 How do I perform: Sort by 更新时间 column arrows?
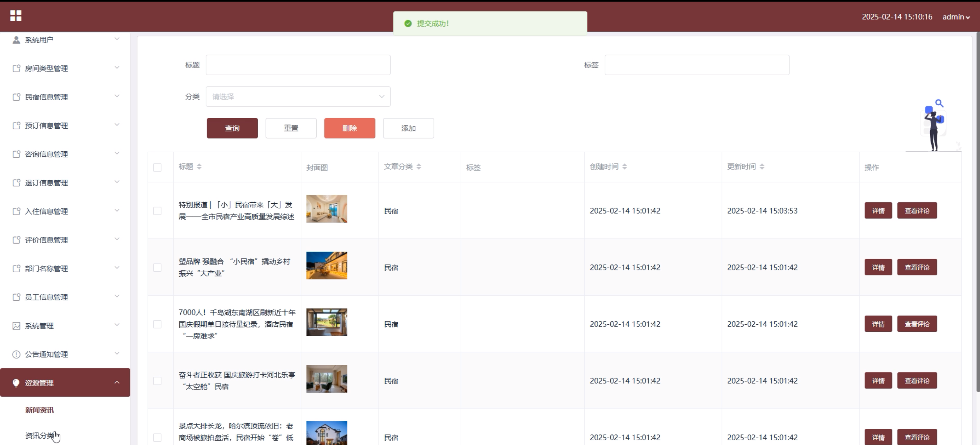tap(762, 167)
